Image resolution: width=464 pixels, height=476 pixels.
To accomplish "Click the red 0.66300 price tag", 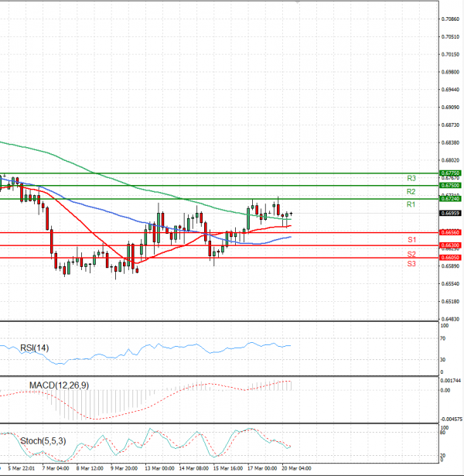I will (450, 245).
